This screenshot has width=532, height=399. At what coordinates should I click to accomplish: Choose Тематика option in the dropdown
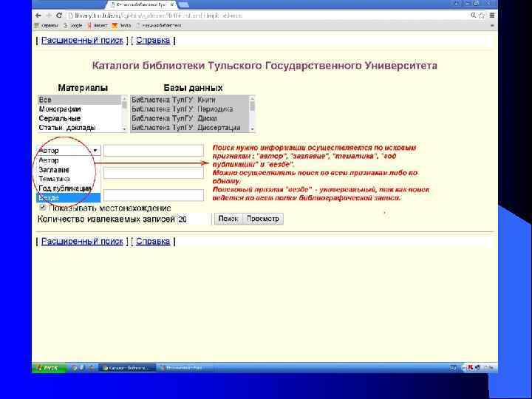(68, 179)
